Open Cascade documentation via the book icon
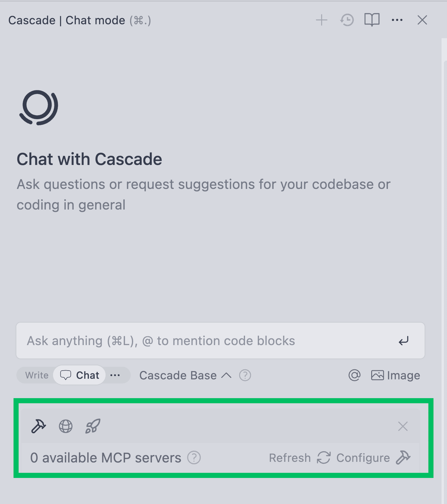Screen dimensions: 447x504 point(372,20)
